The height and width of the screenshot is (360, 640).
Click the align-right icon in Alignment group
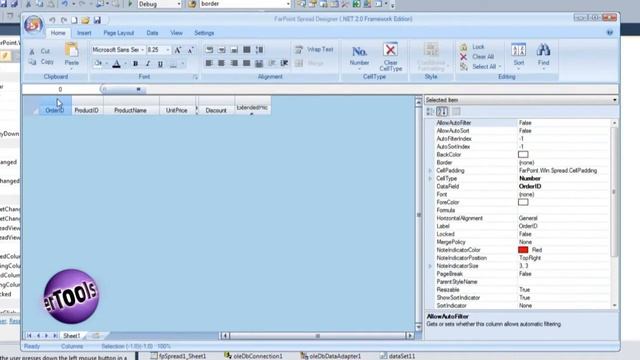click(234, 63)
